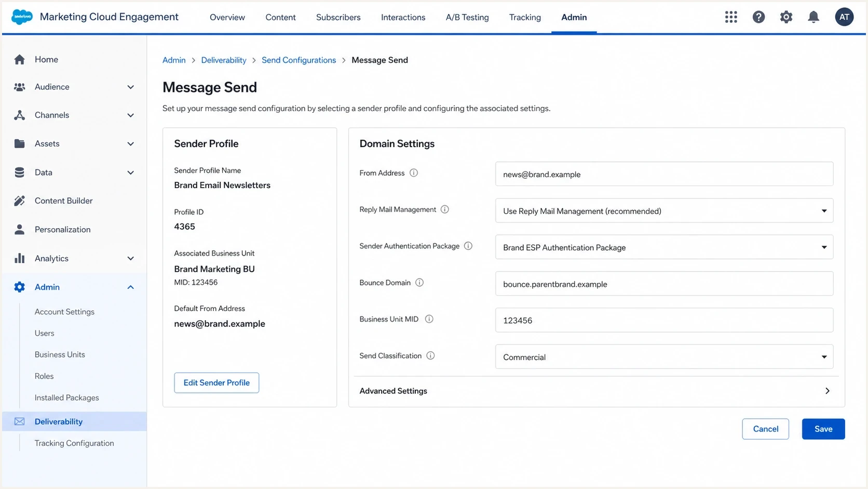Click the Analytics bar chart icon
The width and height of the screenshot is (868, 489).
[x=20, y=258]
